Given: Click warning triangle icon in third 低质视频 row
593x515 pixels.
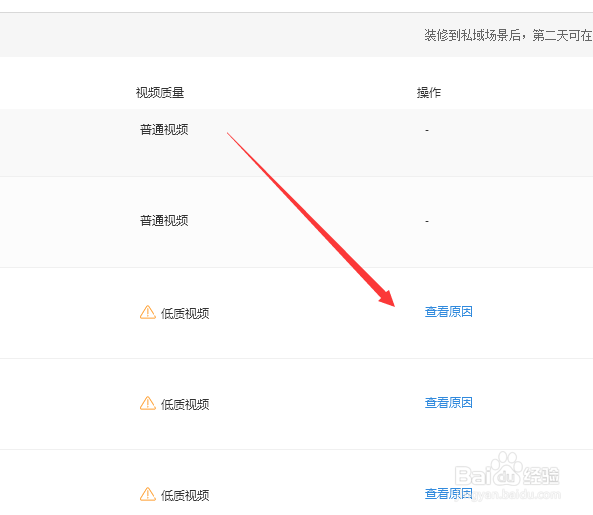Looking at the screenshot, I should [x=147, y=494].
